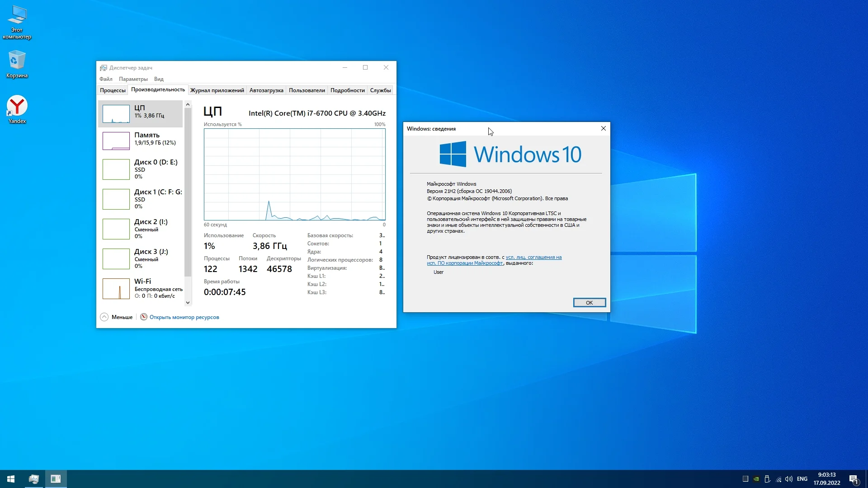The width and height of the screenshot is (868, 488).
Task: Click the volume speaker tray icon
Action: (789, 479)
